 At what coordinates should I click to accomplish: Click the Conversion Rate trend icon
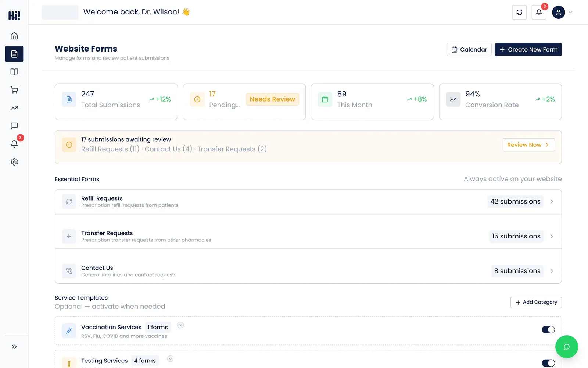pos(453,99)
